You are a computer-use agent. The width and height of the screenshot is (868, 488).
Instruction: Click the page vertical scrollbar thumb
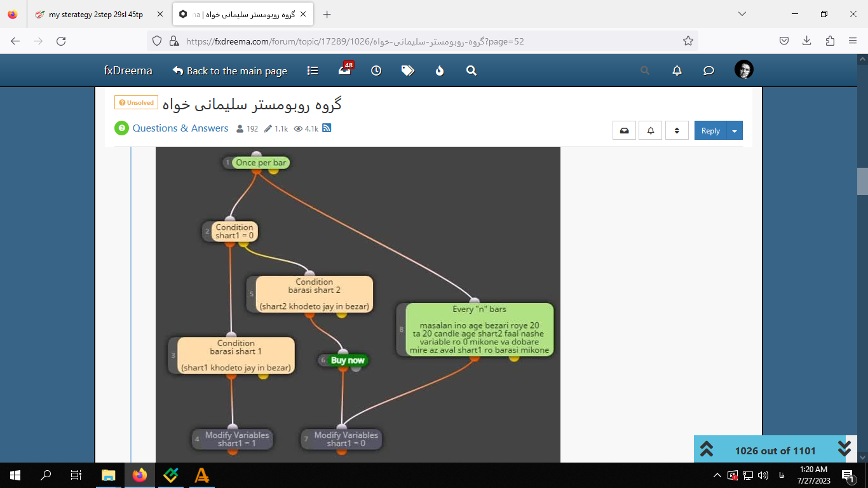(x=862, y=181)
